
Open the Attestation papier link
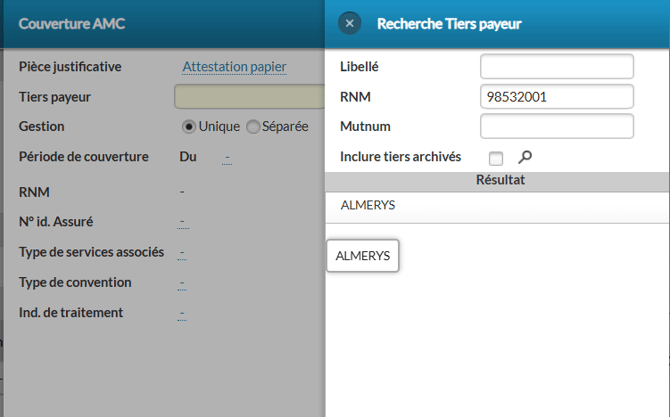point(234,67)
